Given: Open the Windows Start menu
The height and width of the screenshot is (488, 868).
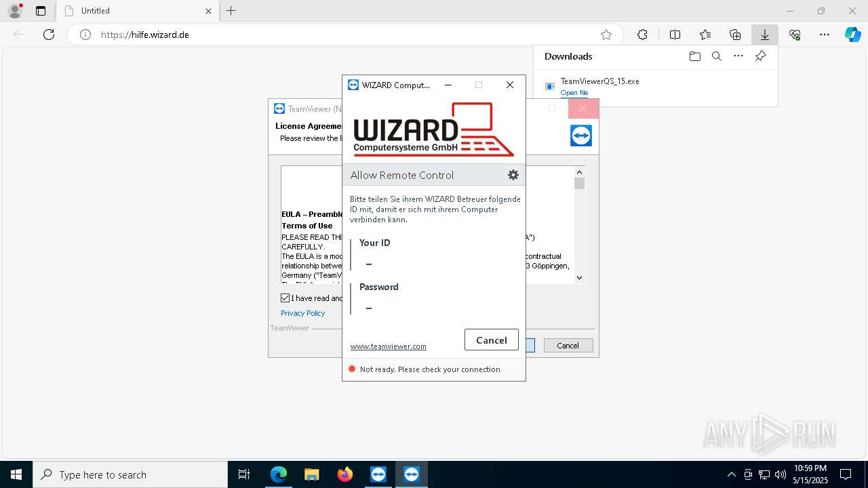Looking at the screenshot, I should click(x=16, y=474).
